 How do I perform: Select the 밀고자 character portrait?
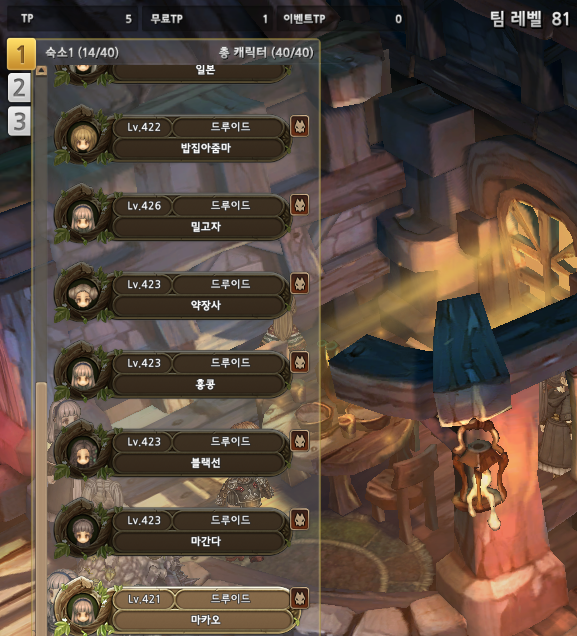pyautogui.click(x=83, y=215)
